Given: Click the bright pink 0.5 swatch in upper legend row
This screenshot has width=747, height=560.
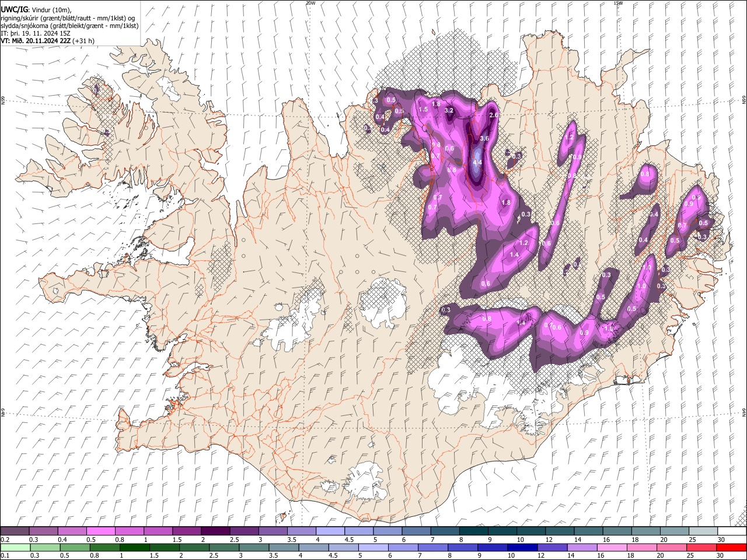Looking at the screenshot, I should pos(100,531).
